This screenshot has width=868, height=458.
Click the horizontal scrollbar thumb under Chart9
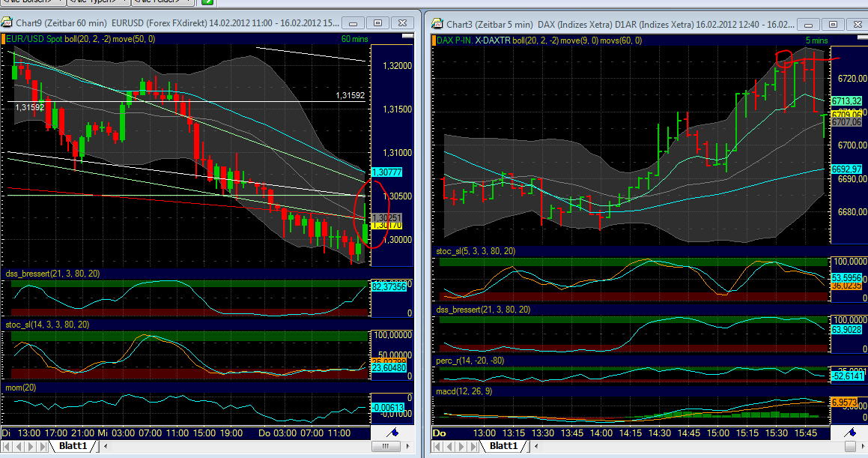click(386, 445)
